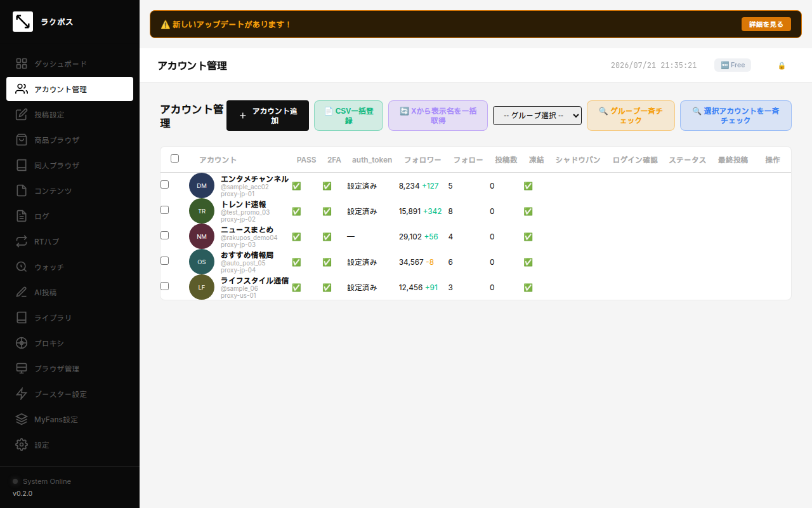Click the ラクポス logo icon
812x508 pixels.
click(x=23, y=22)
